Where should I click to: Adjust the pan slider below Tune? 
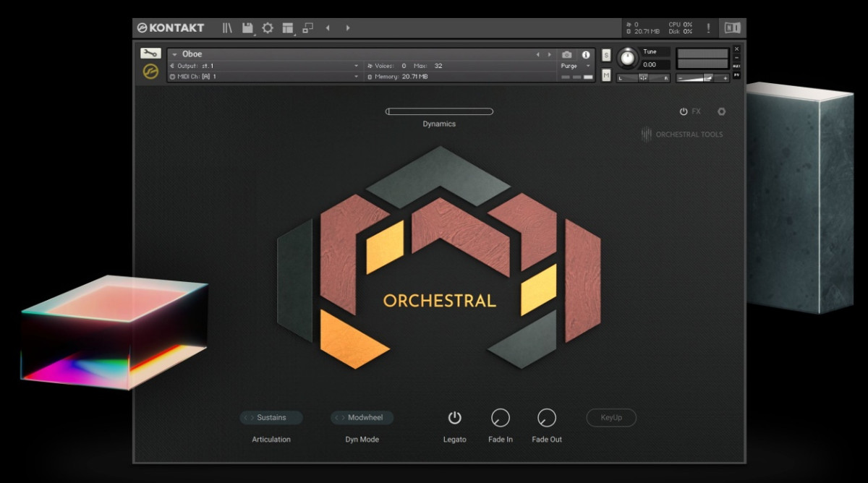643,77
